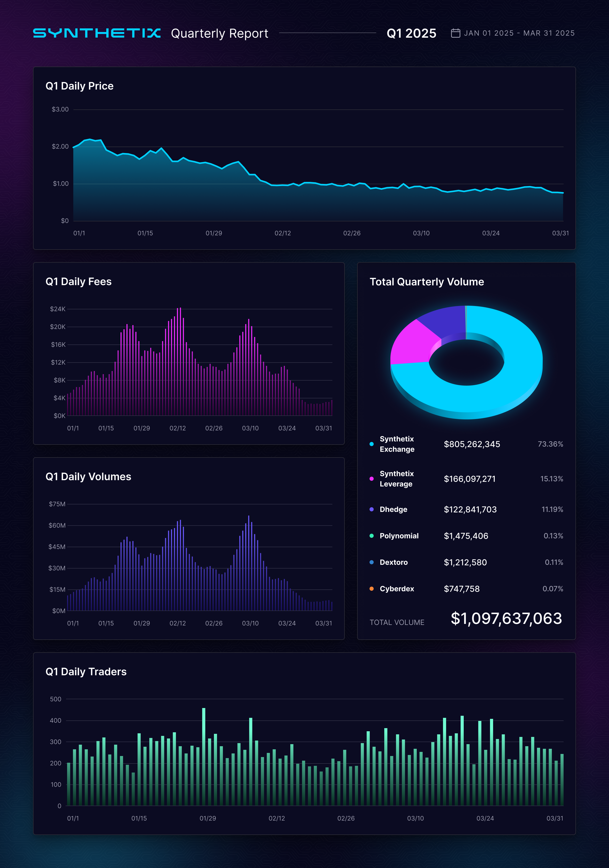Click the orange Cyberdex legend dot
609x868 pixels.
(372, 589)
